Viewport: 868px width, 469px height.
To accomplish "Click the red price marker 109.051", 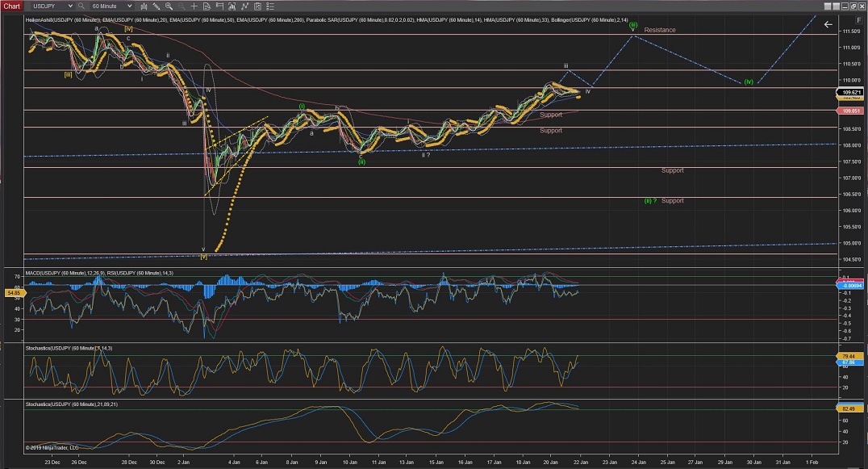I will (849, 111).
